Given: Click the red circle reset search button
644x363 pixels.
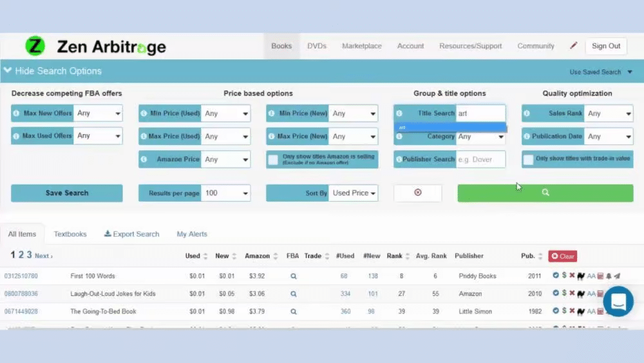Looking at the screenshot, I should point(418,192).
